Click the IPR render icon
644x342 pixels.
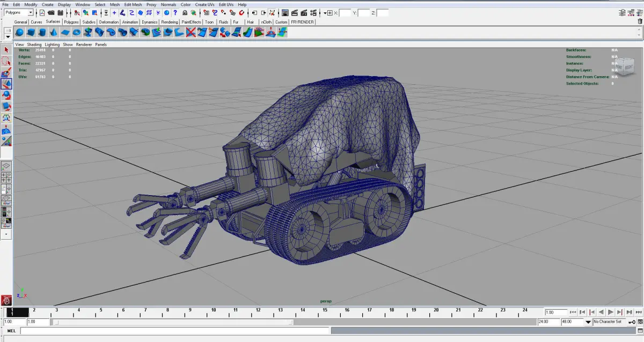click(x=304, y=12)
